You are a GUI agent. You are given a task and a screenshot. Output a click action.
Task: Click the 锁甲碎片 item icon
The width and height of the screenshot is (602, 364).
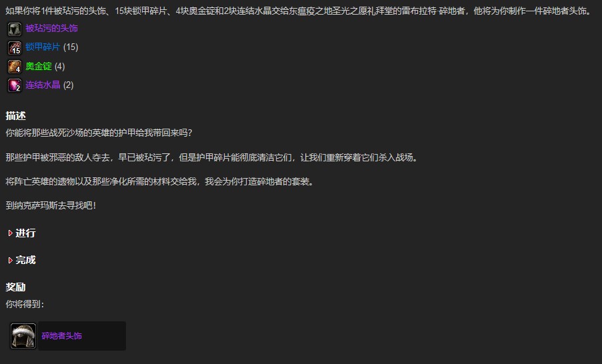pos(15,48)
